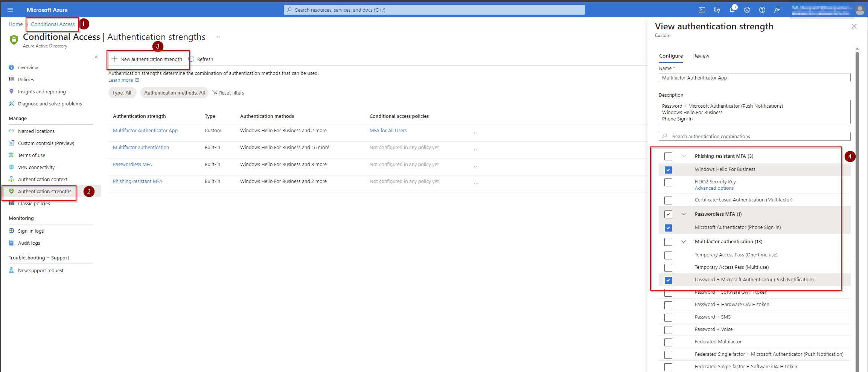
Task: Open Cloud Shell from the top bar
Action: [x=702, y=10]
